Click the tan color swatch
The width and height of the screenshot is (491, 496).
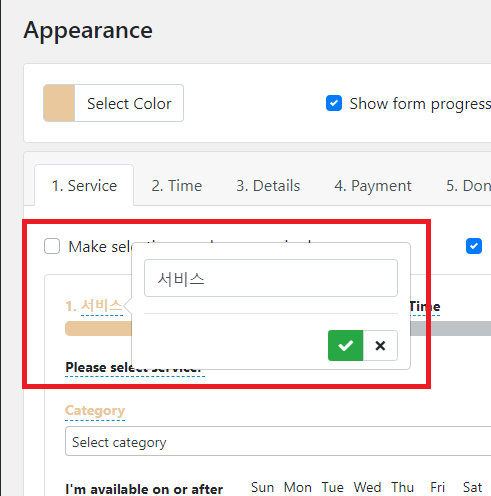pyautogui.click(x=59, y=103)
